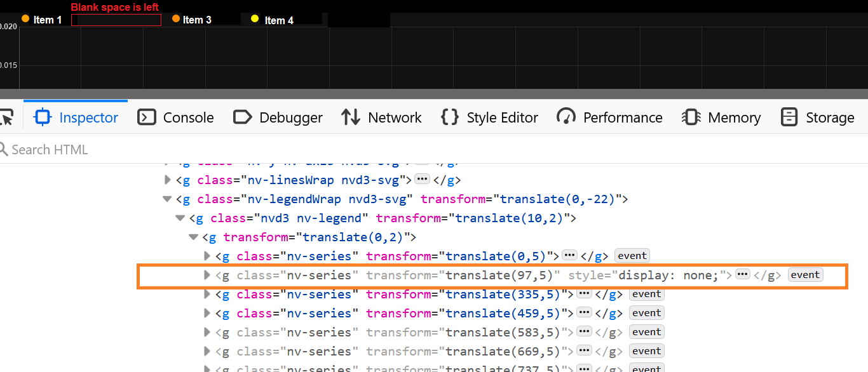Collapse the nvd3 nv-legend node
The image size is (868, 372).
[x=180, y=218]
